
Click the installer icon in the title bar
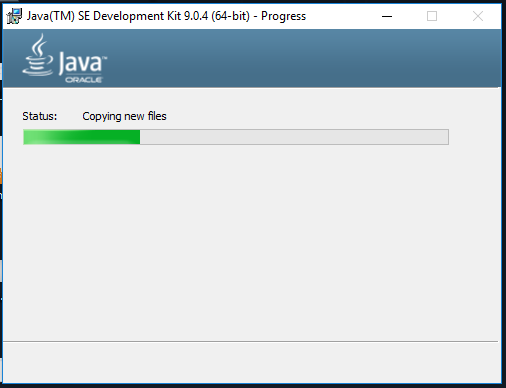point(14,16)
